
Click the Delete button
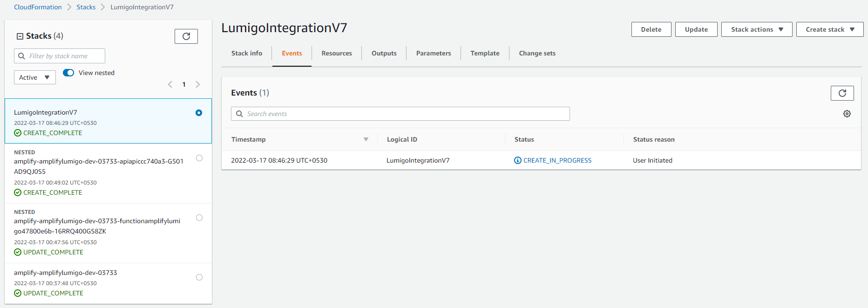click(x=651, y=29)
